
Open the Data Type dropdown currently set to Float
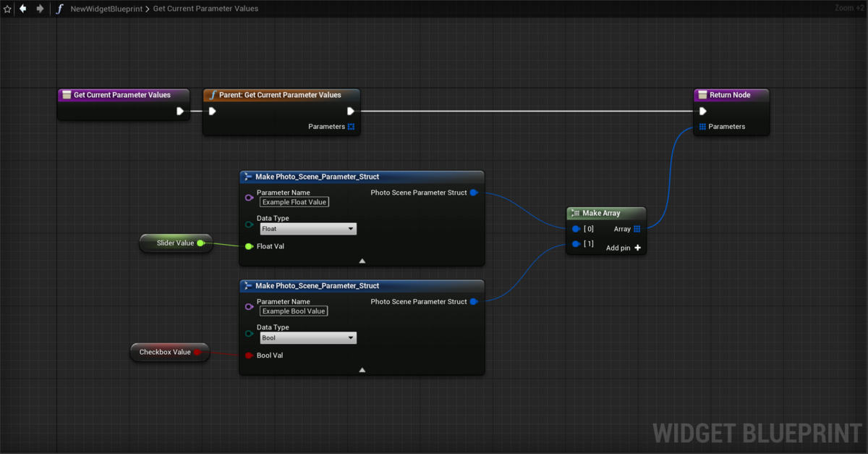click(x=307, y=228)
